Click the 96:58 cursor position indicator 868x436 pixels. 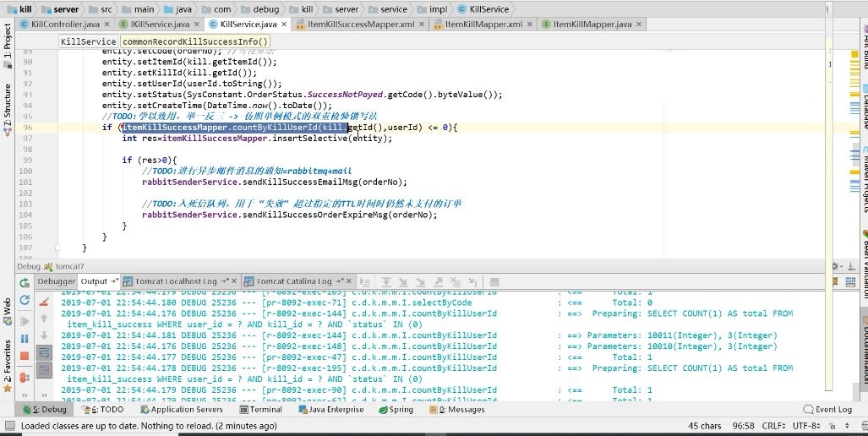tap(744, 426)
